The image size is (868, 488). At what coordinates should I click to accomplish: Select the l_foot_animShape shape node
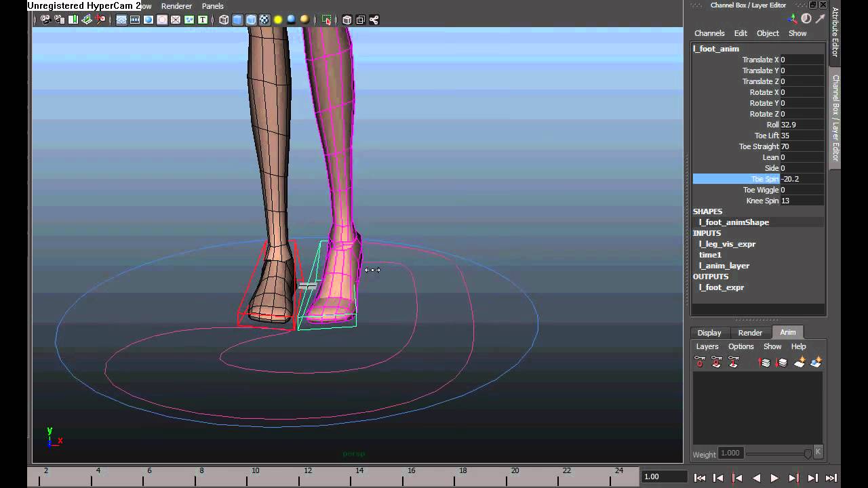tap(734, 222)
